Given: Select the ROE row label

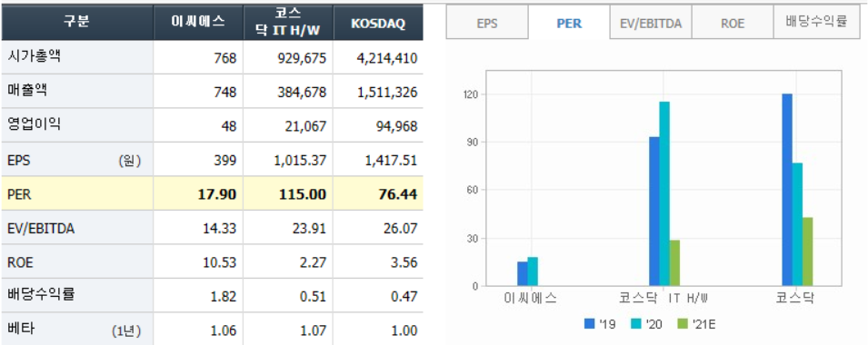Looking at the screenshot, I should tap(21, 262).
